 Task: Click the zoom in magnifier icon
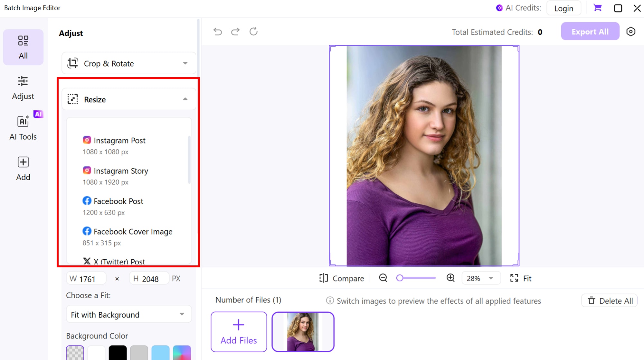(x=450, y=278)
